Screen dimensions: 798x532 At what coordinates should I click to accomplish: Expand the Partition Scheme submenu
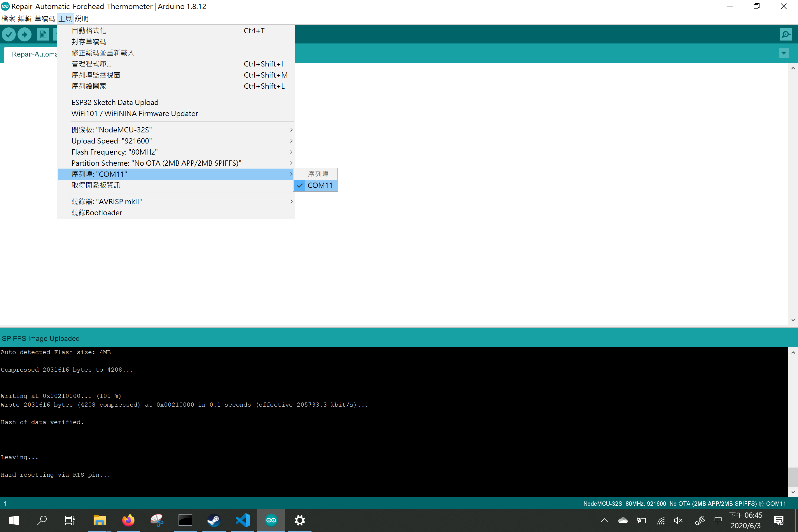click(176, 163)
